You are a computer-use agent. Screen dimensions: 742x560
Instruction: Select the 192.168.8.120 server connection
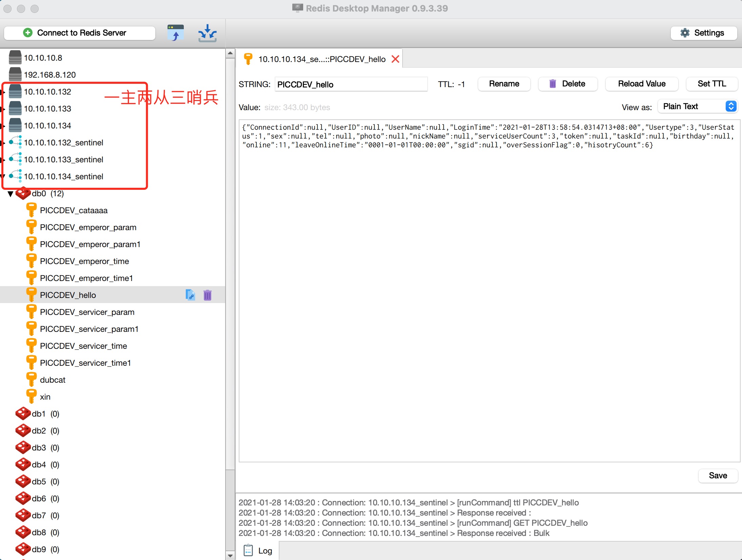point(50,75)
